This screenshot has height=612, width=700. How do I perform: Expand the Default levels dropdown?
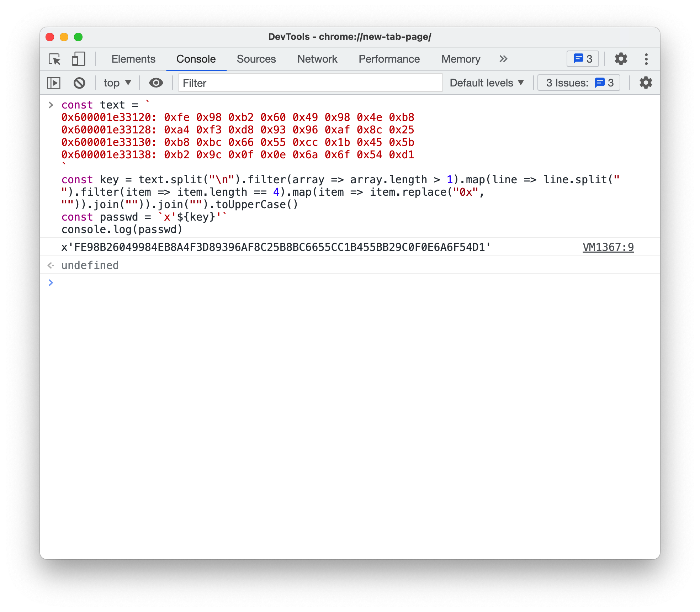pos(486,83)
